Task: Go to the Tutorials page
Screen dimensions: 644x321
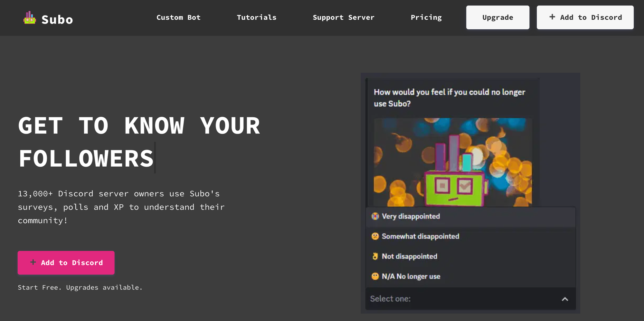Action: pos(257,17)
